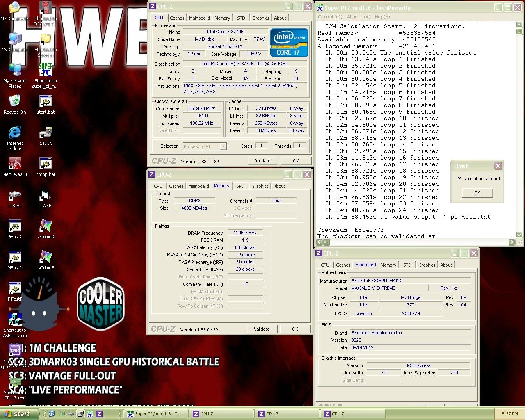Screen dimensions: 525x420
Task: Click the Super PI quick launch icon
Action: [90, 414]
